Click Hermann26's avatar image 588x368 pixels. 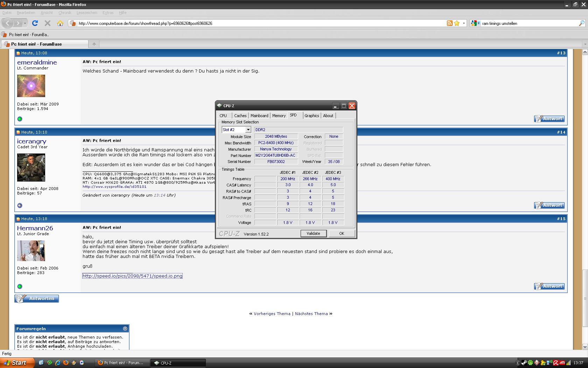pyautogui.click(x=31, y=251)
